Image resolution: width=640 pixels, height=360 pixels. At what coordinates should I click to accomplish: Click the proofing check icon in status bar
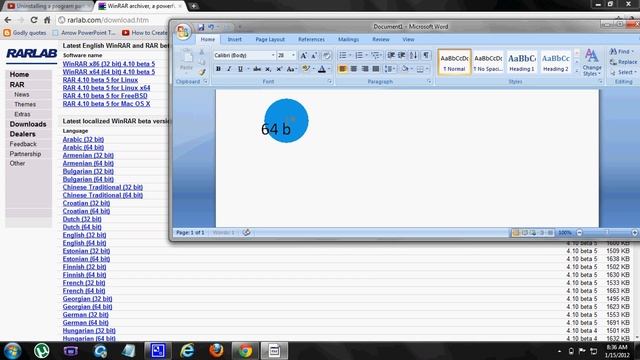coord(246,233)
